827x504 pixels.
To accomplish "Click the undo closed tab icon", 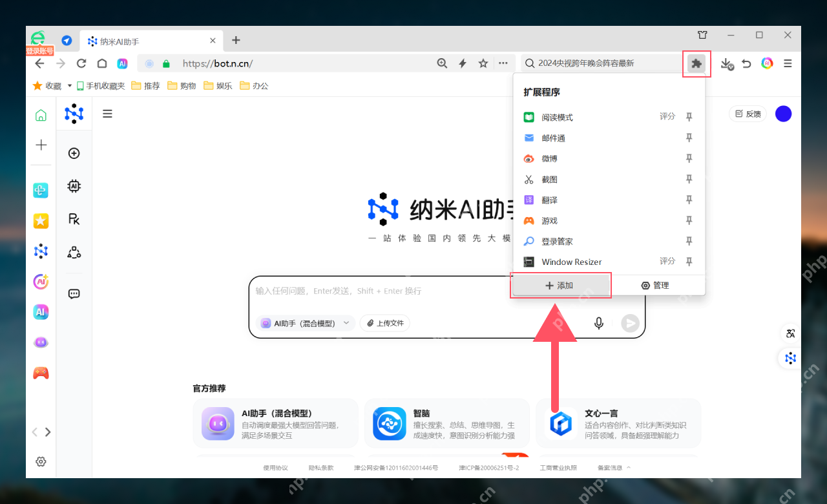I will 746,63.
